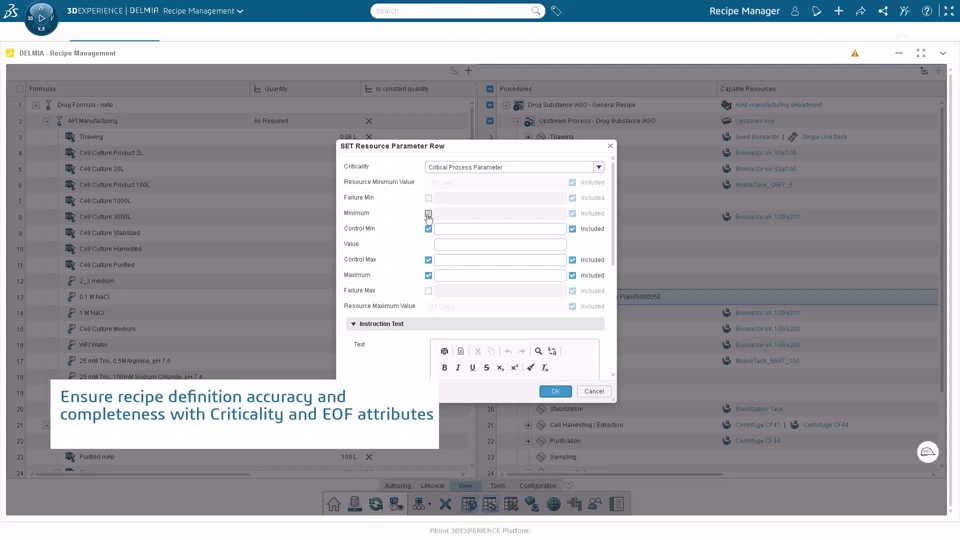Toggle the Failure Min checkbox
This screenshot has height=540, width=960.
[429, 198]
